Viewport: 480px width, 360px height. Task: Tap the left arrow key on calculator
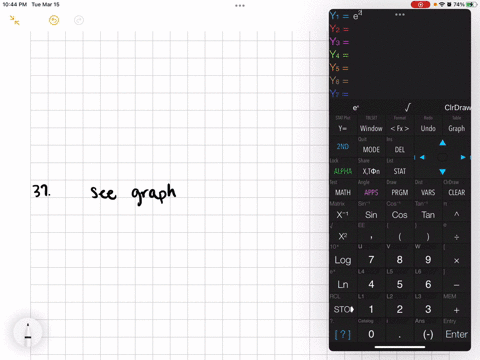tap(422, 157)
